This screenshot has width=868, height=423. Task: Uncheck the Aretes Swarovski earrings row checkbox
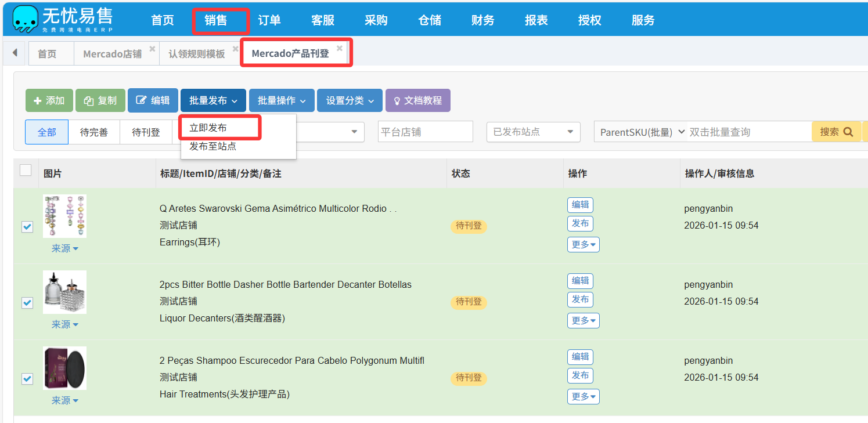coord(27,227)
